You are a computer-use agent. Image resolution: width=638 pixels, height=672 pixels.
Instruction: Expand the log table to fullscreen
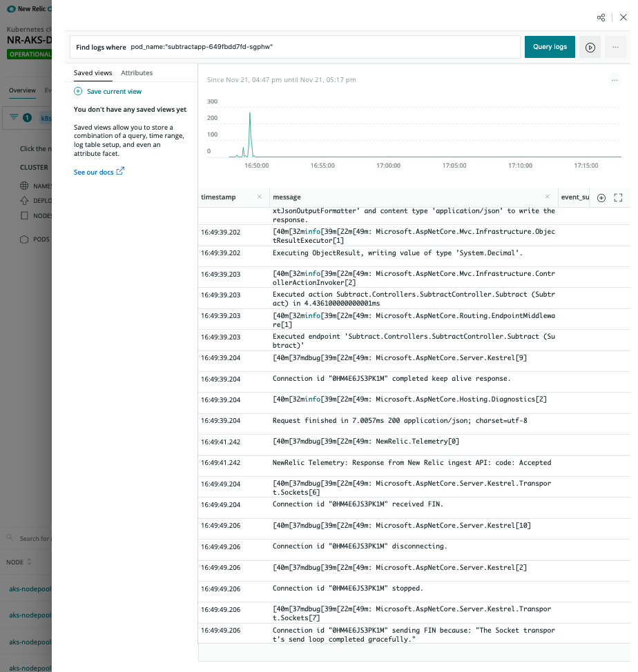[619, 197]
